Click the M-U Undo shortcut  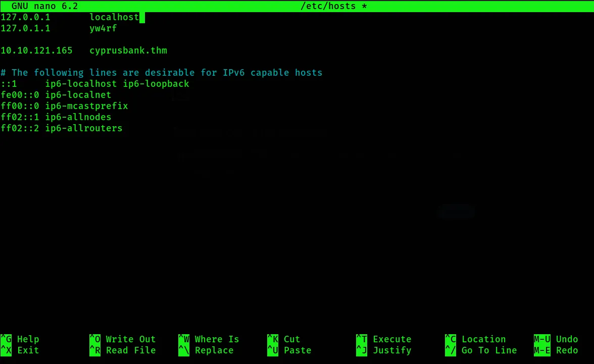(556, 339)
